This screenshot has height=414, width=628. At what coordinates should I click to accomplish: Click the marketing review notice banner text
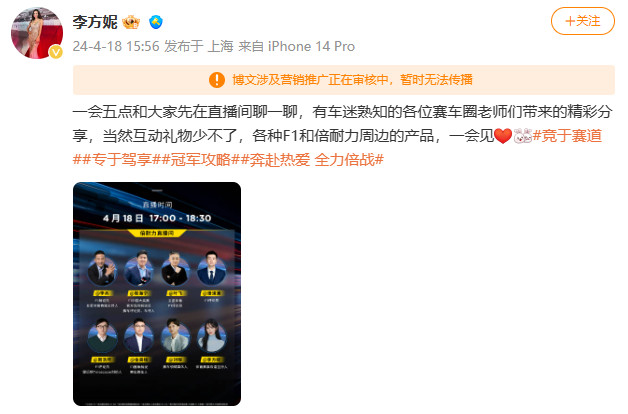[x=352, y=80]
